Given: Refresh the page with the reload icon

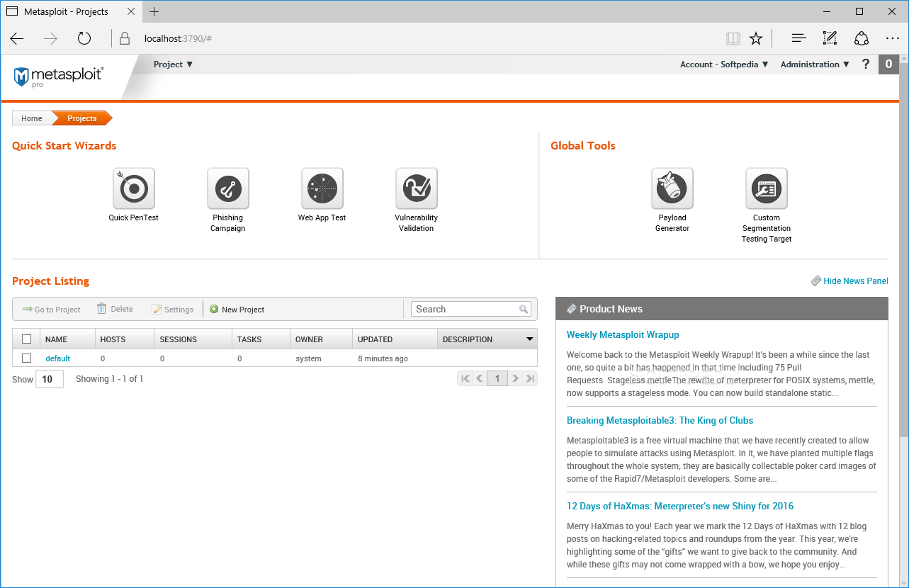Looking at the screenshot, I should tap(84, 38).
